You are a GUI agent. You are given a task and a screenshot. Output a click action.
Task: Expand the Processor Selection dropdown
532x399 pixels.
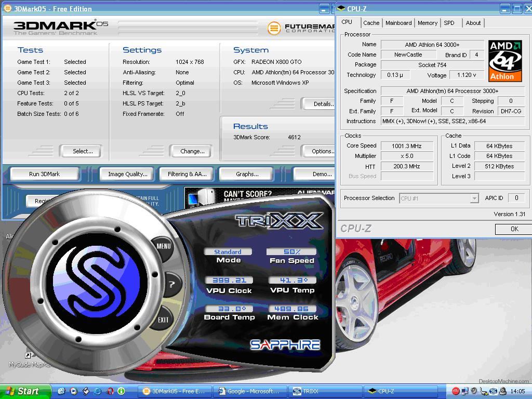click(x=474, y=198)
